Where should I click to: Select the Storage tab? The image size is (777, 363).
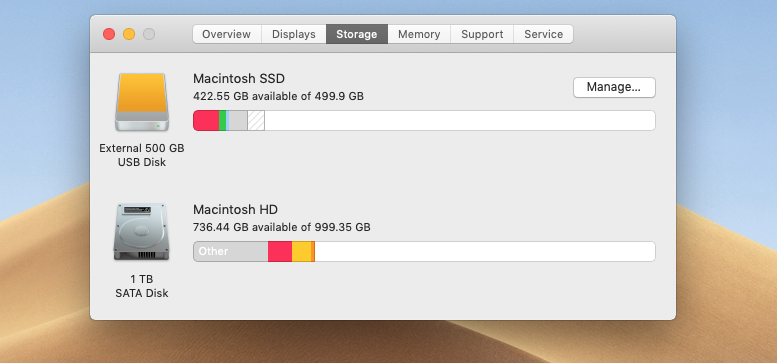pos(357,34)
